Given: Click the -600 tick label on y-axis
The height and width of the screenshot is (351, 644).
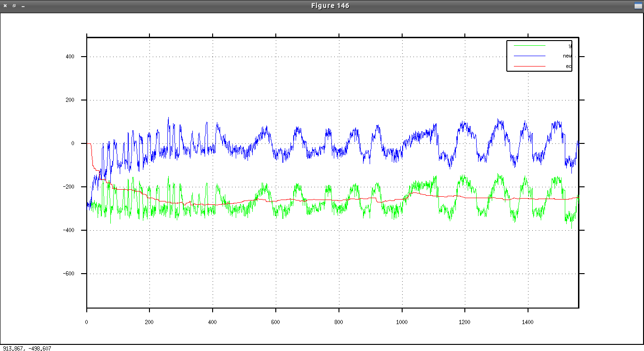Looking at the screenshot, I should point(68,274).
